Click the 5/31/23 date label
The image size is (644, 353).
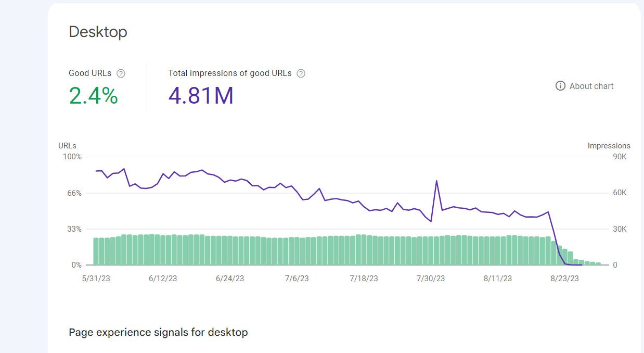[x=96, y=279]
